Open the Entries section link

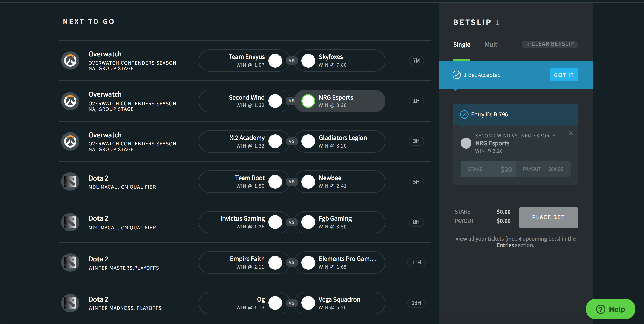pyautogui.click(x=505, y=245)
